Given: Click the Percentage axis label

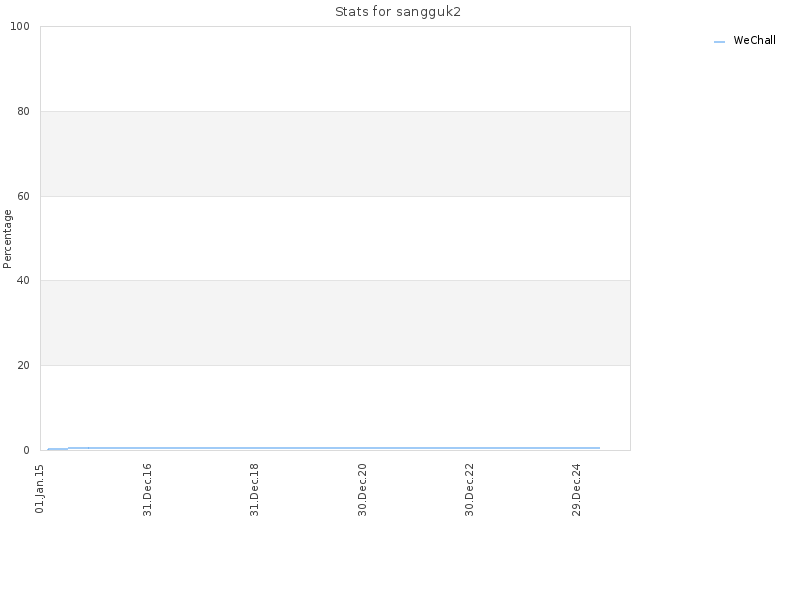Looking at the screenshot, I should pyautogui.click(x=7, y=239).
